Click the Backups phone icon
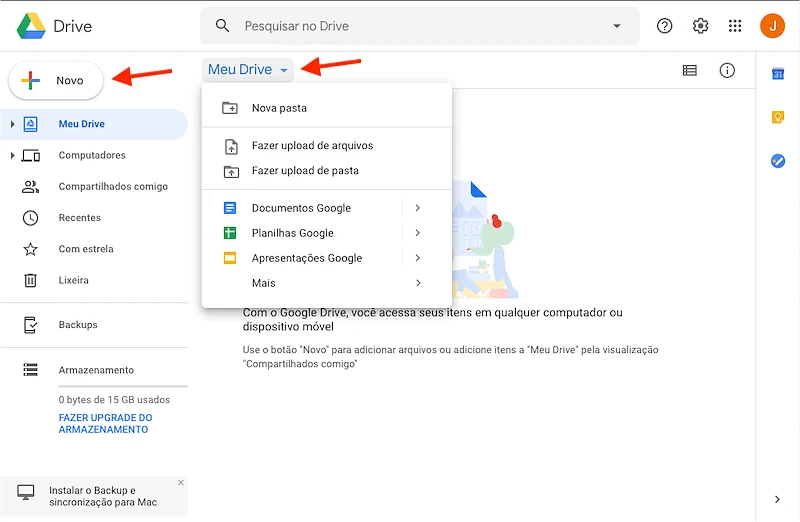The image size is (800, 522). tap(31, 325)
